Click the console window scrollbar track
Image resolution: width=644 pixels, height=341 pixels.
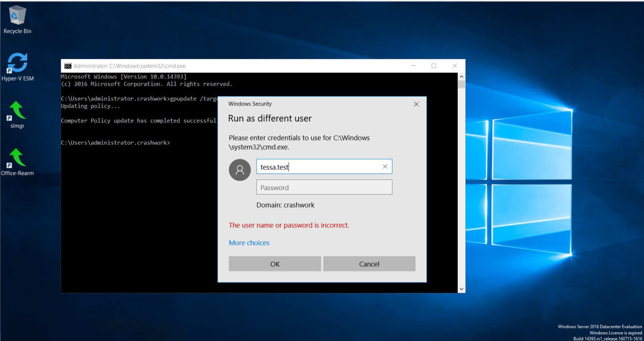[461, 189]
